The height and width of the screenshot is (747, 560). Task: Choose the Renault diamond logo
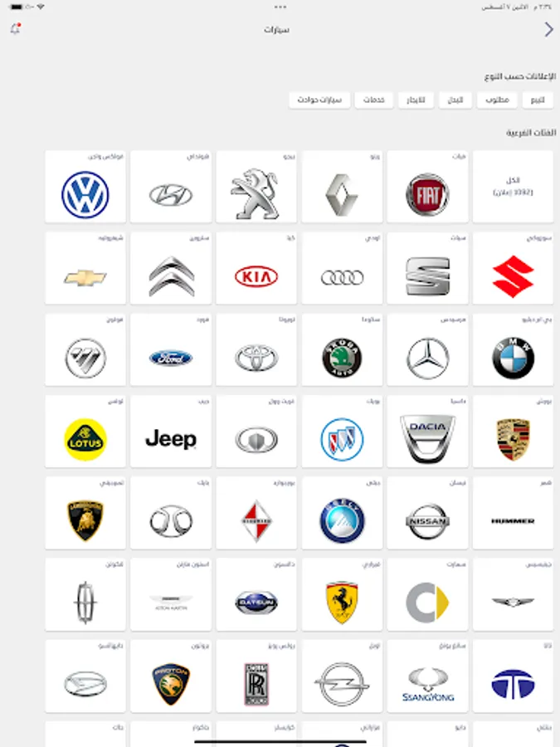[342, 195]
